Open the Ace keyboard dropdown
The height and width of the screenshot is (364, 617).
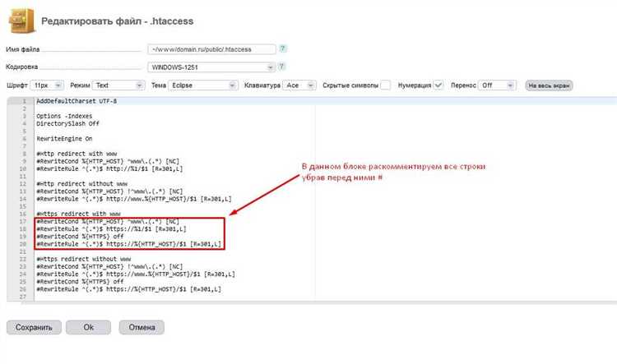(x=299, y=85)
